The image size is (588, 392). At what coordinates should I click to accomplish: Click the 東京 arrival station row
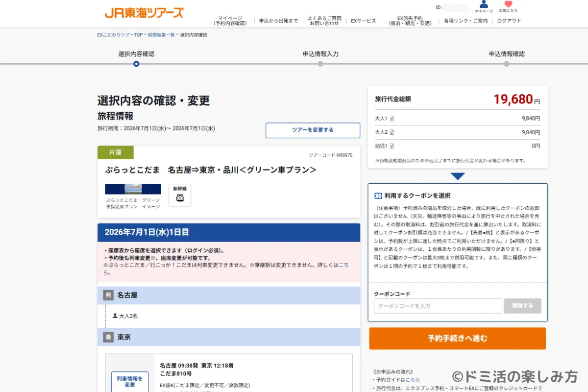[229, 337]
